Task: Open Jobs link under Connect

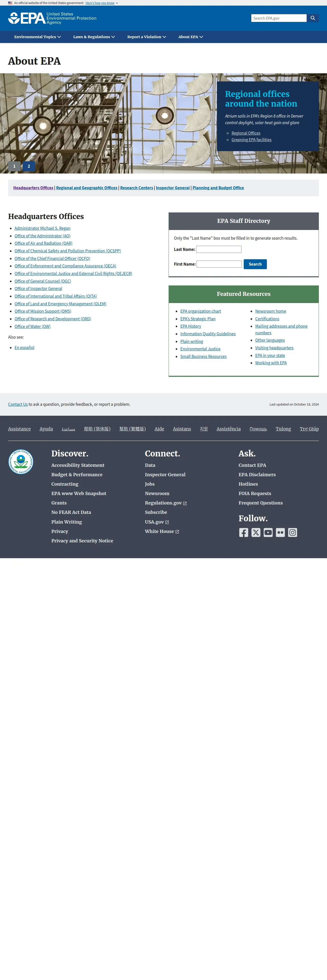Action: pos(149,484)
